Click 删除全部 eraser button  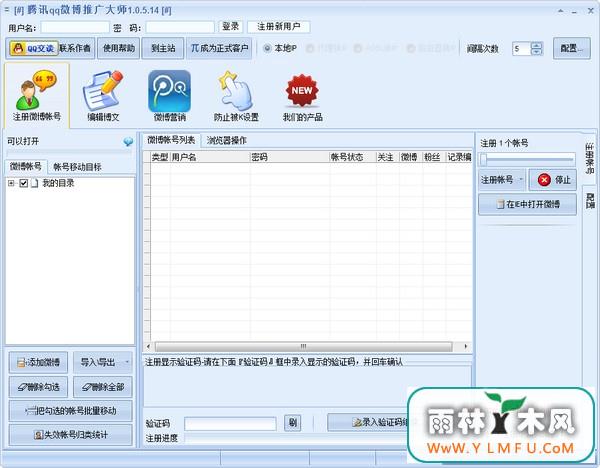[103, 387]
